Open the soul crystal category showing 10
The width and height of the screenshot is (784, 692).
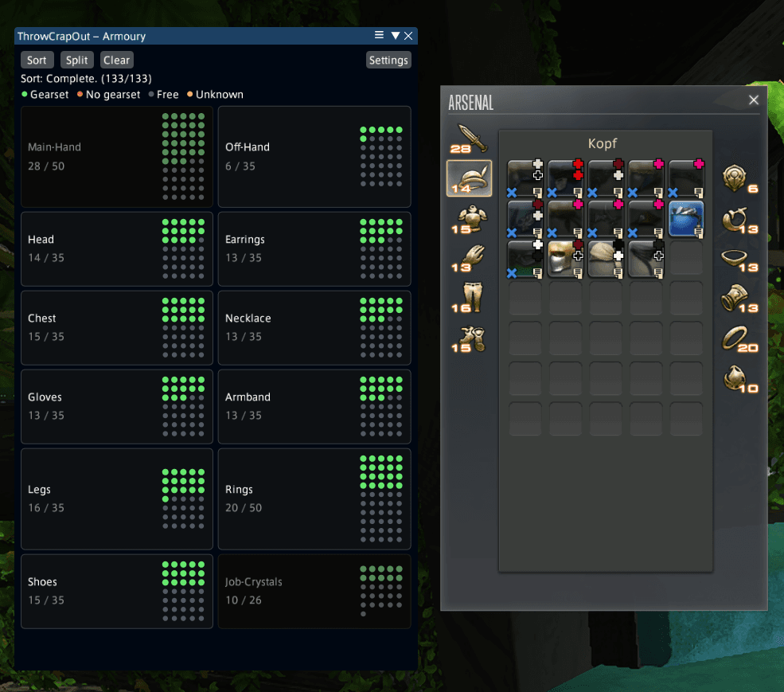[x=740, y=379]
